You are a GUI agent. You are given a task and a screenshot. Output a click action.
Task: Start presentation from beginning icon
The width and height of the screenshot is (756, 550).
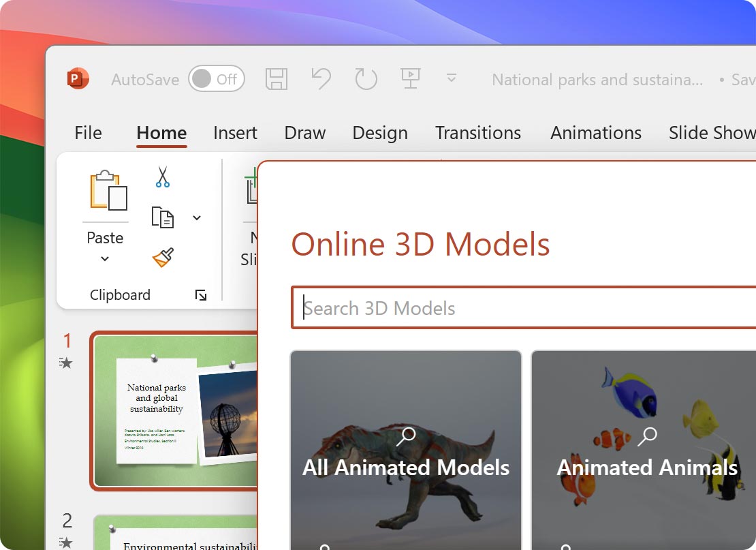coord(410,79)
